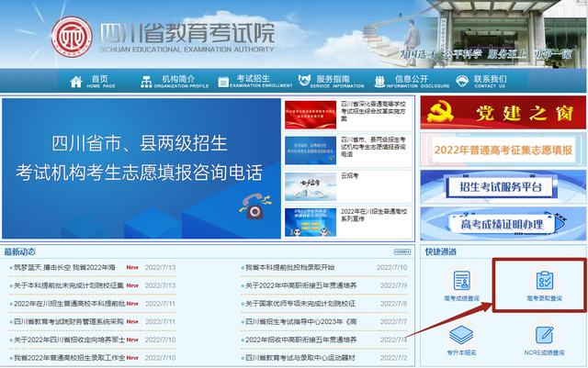Click the 2022/7/2 date entry

(x=393, y=357)
